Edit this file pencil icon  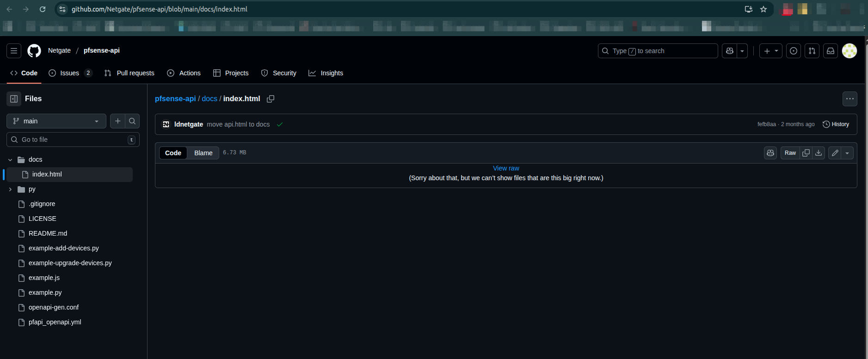click(835, 153)
